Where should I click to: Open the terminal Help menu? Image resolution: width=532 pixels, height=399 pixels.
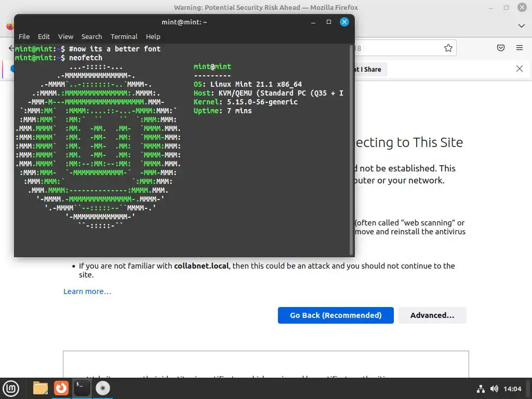(153, 37)
